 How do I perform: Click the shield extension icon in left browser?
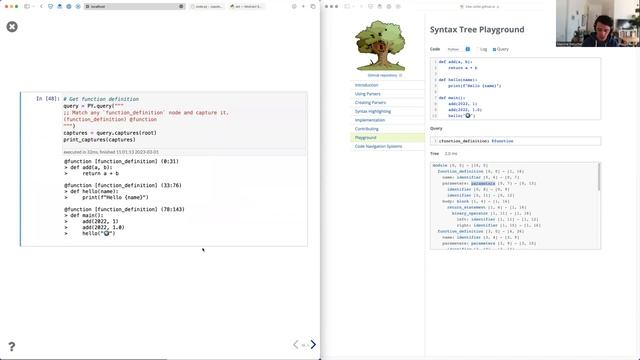tap(51, 7)
